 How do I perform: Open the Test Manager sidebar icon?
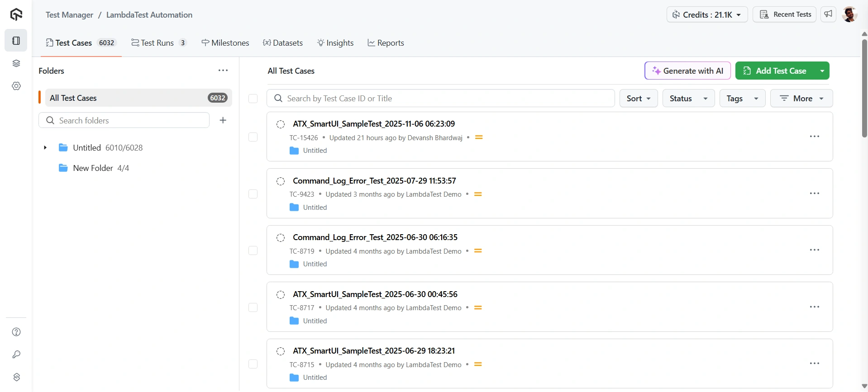click(16, 41)
